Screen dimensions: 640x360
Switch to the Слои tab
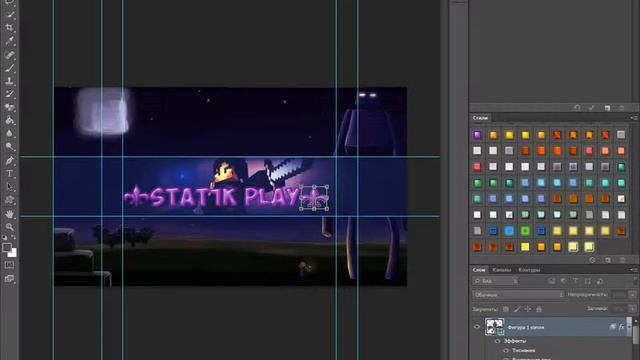point(479,270)
